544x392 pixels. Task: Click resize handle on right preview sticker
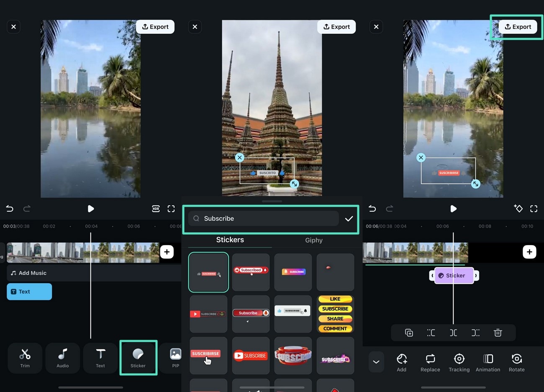[475, 184]
